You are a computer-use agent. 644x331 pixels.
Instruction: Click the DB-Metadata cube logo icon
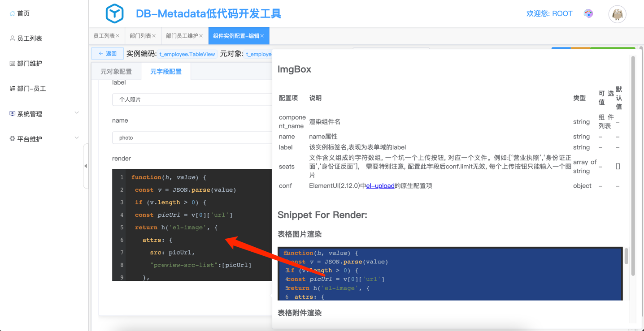point(114,13)
